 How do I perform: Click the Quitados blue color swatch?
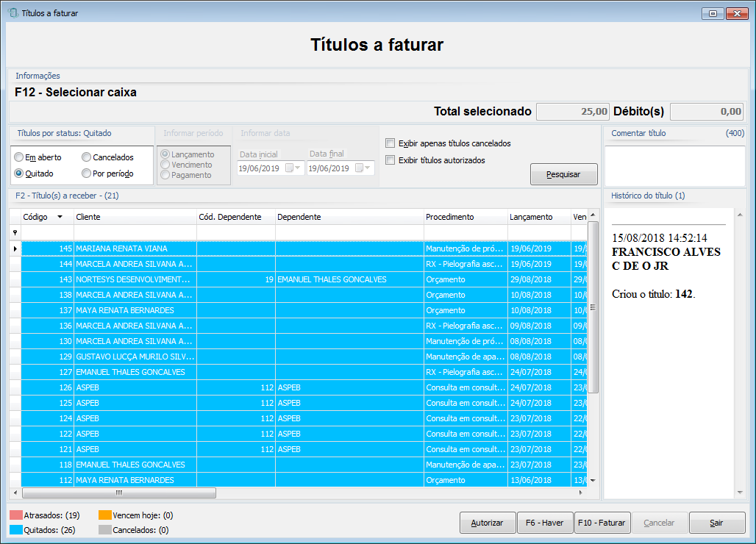[16, 529]
